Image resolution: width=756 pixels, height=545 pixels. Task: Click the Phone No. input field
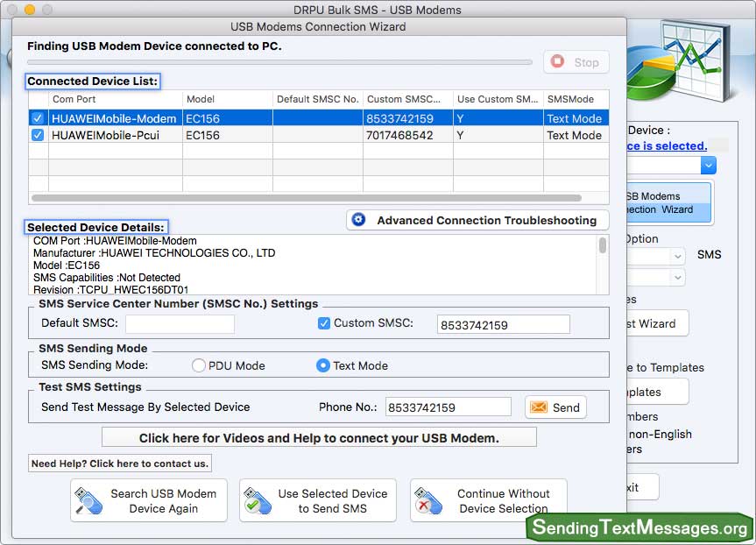click(x=448, y=407)
